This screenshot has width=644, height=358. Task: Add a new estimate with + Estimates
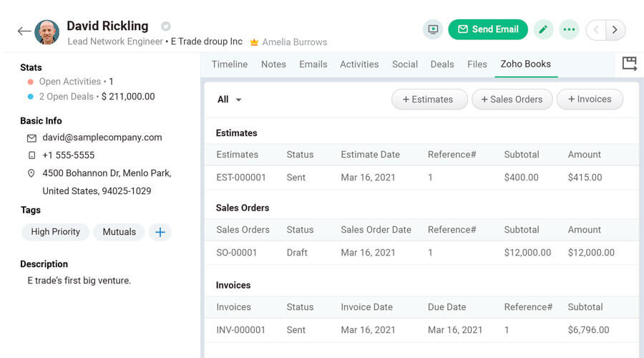coord(429,100)
